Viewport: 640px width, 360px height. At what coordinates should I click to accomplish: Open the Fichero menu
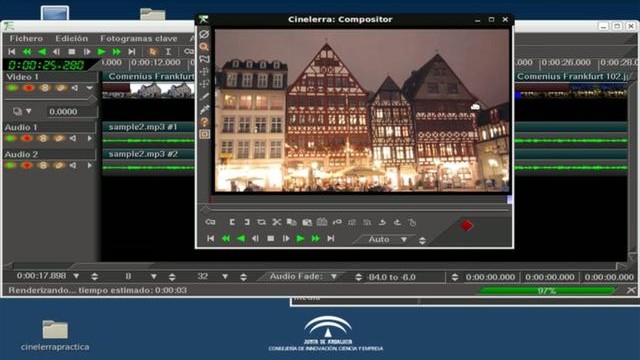coord(26,38)
